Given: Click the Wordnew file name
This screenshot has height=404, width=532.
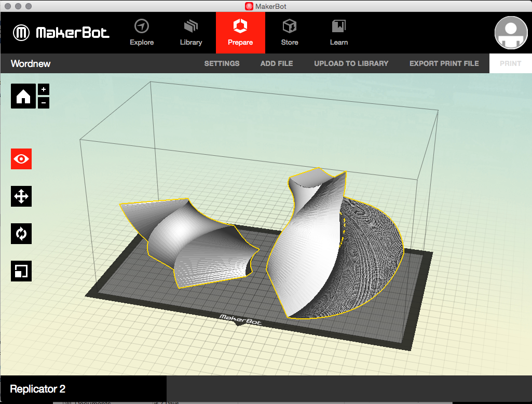Looking at the screenshot, I should click(31, 63).
